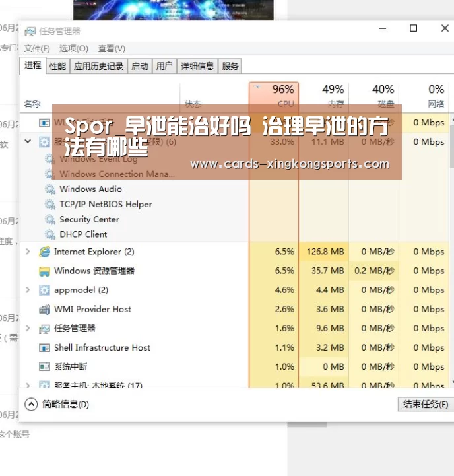Click the 126.8 MB memory value
Image resolution: width=454 pixels, height=476 pixels.
tap(325, 252)
